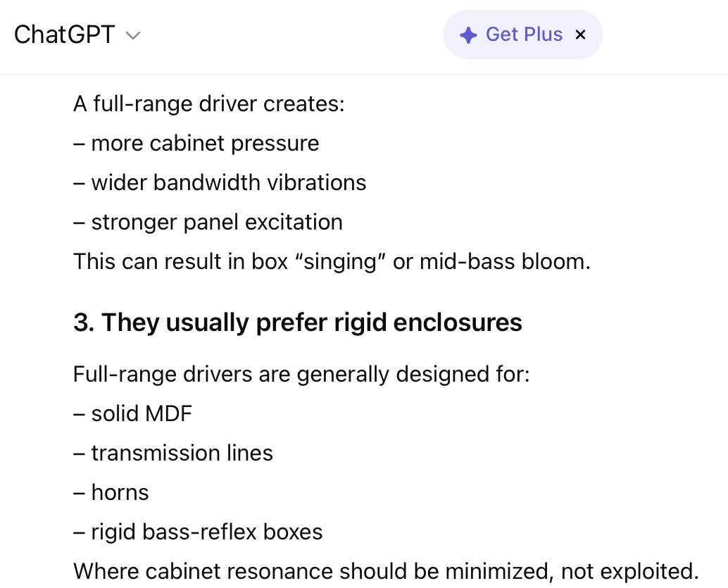The image size is (728, 588).
Task: Expand the chevron beside ChatGPT title
Action: click(133, 36)
